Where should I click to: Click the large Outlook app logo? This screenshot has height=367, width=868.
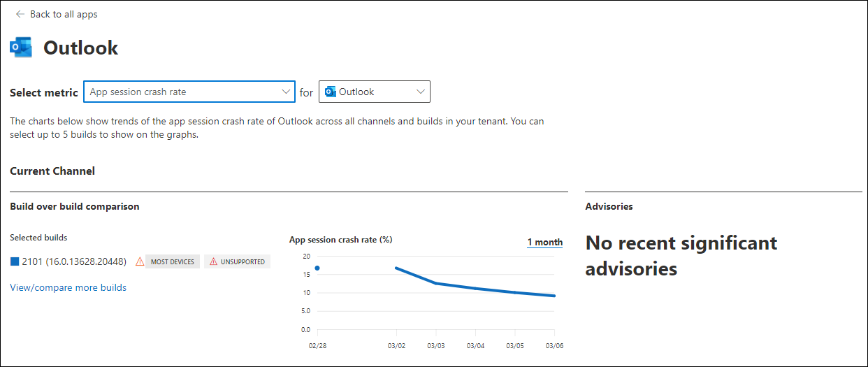(x=21, y=48)
